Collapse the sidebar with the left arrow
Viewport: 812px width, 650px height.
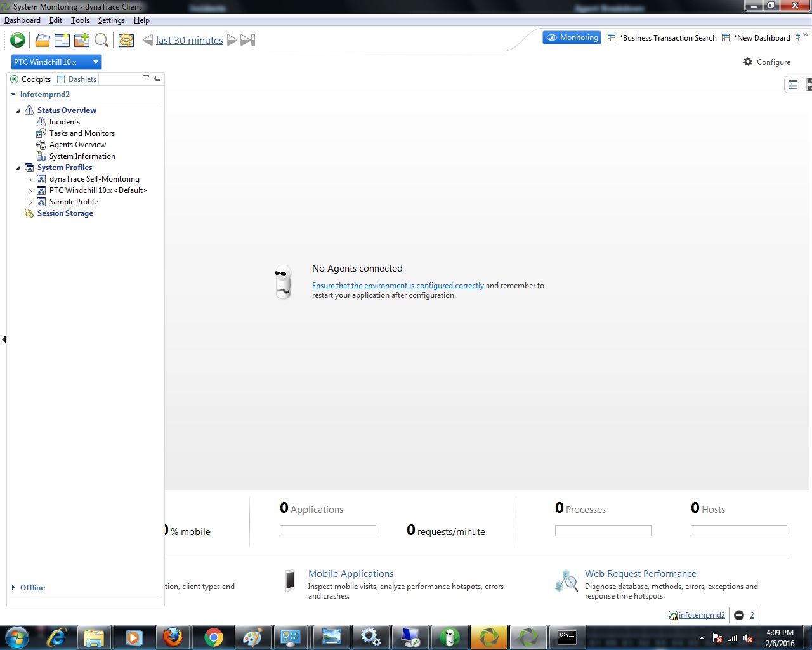pyautogui.click(x=4, y=340)
